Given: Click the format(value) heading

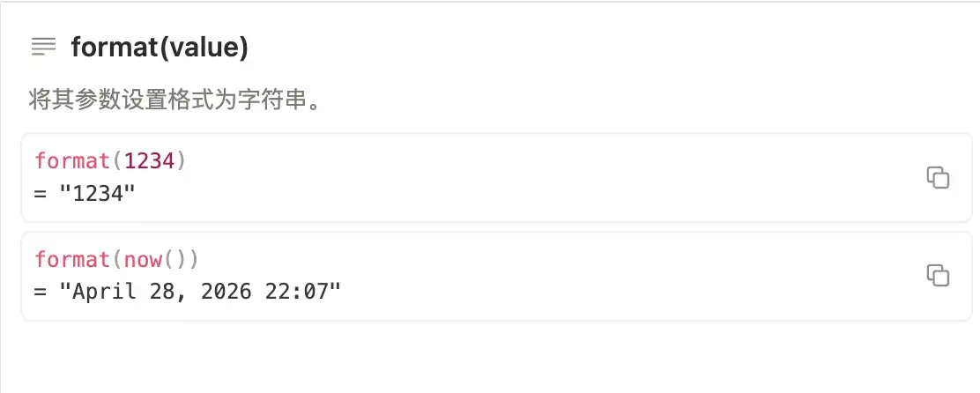Looking at the screenshot, I should (x=160, y=47).
